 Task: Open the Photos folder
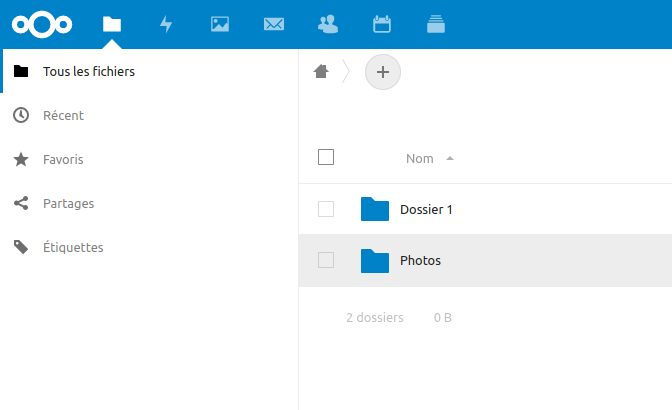[420, 261]
